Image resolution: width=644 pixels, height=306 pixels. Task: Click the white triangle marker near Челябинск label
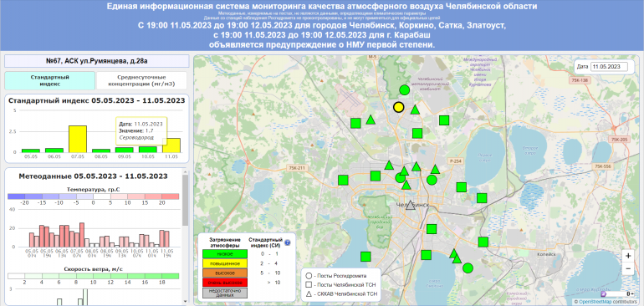[411, 205]
